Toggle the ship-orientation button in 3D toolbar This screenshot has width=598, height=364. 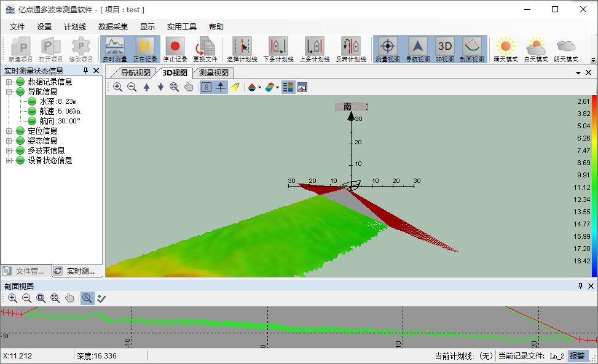point(221,87)
